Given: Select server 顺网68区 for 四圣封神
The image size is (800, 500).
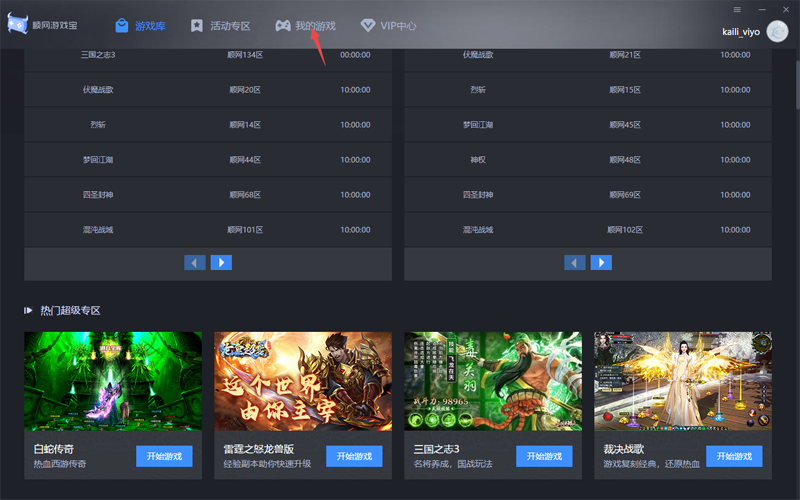Looking at the screenshot, I should tap(245, 195).
